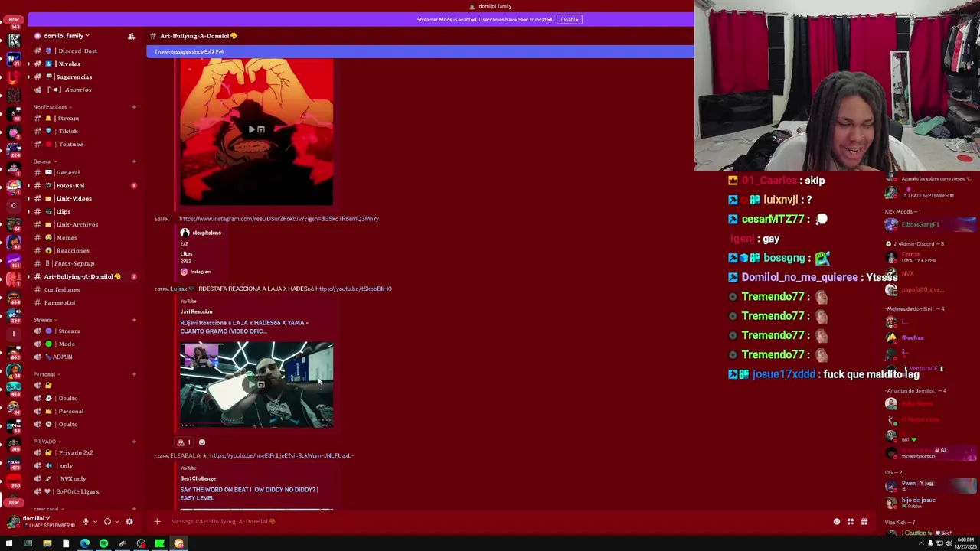The image size is (980, 551).
Task: Open the Clips channel
Action: click(63, 211)
